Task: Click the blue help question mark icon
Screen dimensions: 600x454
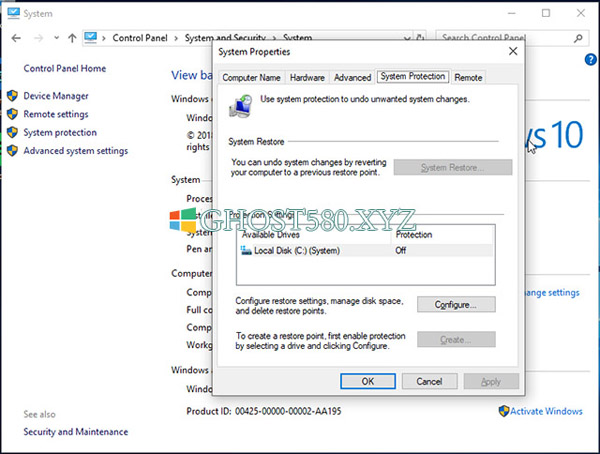Action: point(590,60)
